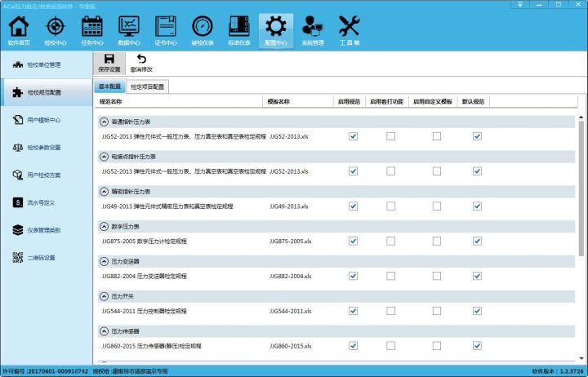Image resolution: width=588 pixels, height=377 pixels.
Task: Collapse the 数字压力表 group
Action: 104,226
